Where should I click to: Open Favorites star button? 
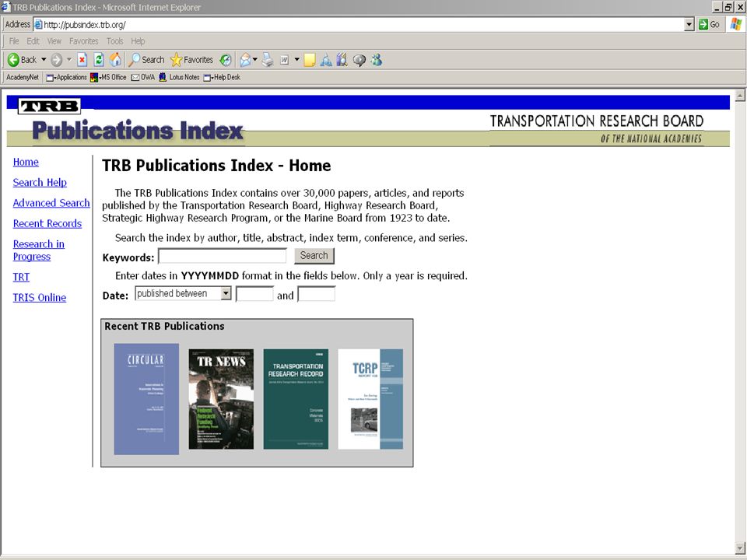point(191,60)
